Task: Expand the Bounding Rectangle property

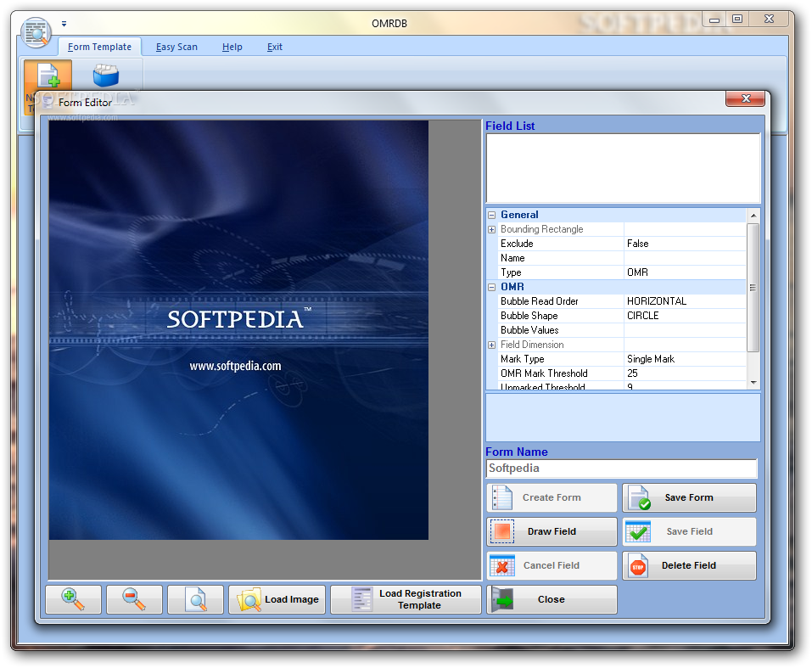Action: pyautogui.click(x=492, y=229)
